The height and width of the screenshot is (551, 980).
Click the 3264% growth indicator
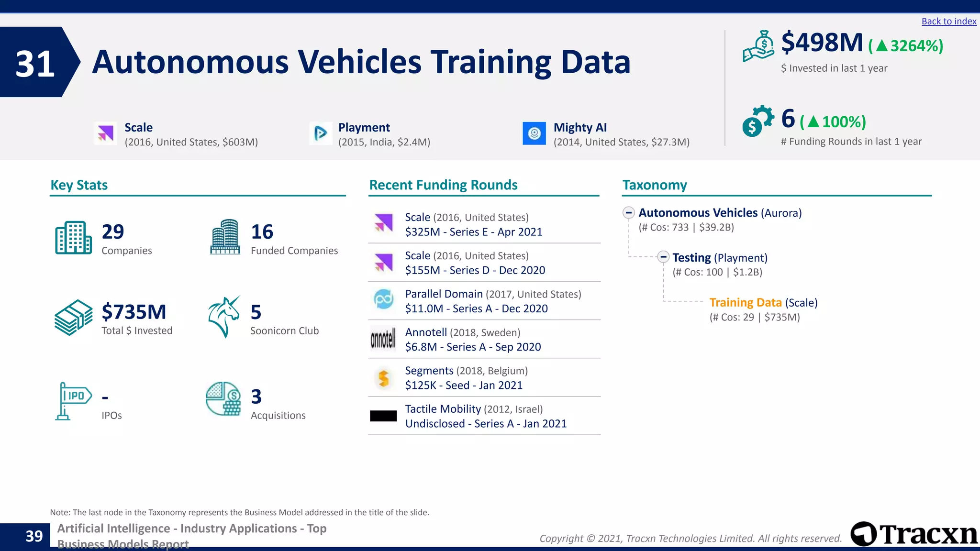[906, 46]
